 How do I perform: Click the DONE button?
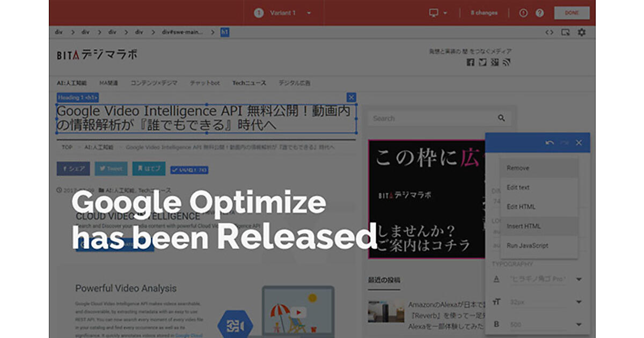[572, 13]
